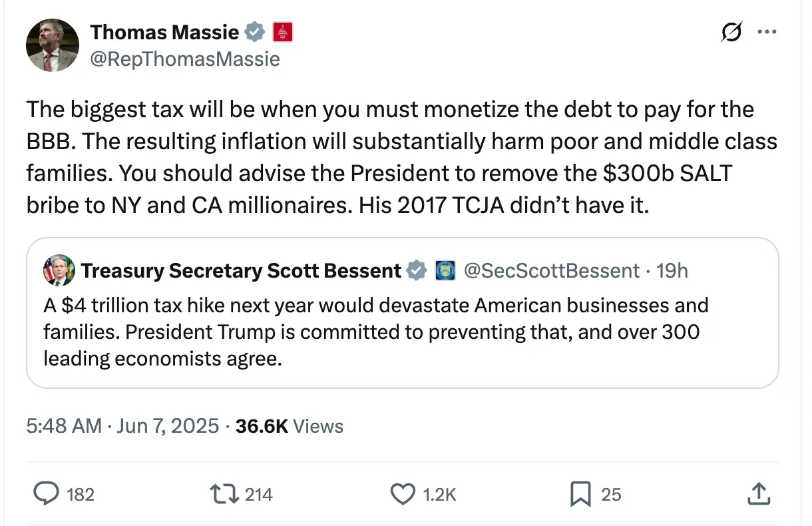Click the 19h timestamp on the quoted tweet
The width and height of the screenshot is (812, 526).
[x=672, y=271]
